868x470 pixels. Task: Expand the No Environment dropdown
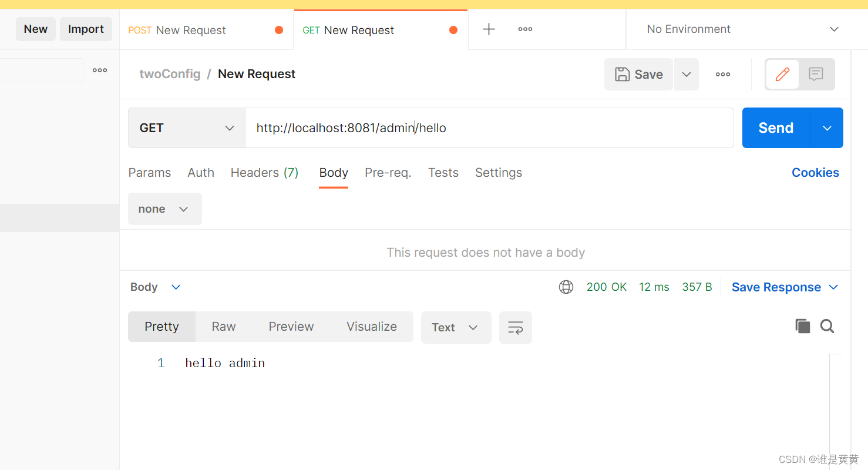coord(743,29)
